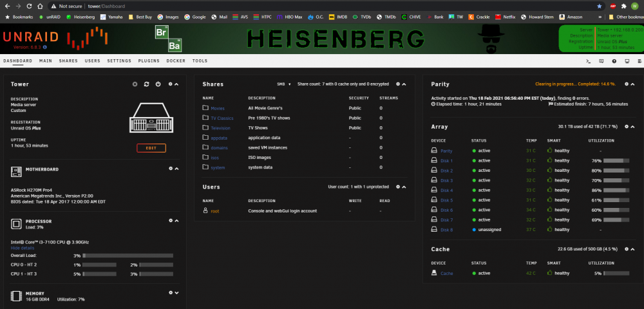Open the Tower panel settings gear

(171, 84)
